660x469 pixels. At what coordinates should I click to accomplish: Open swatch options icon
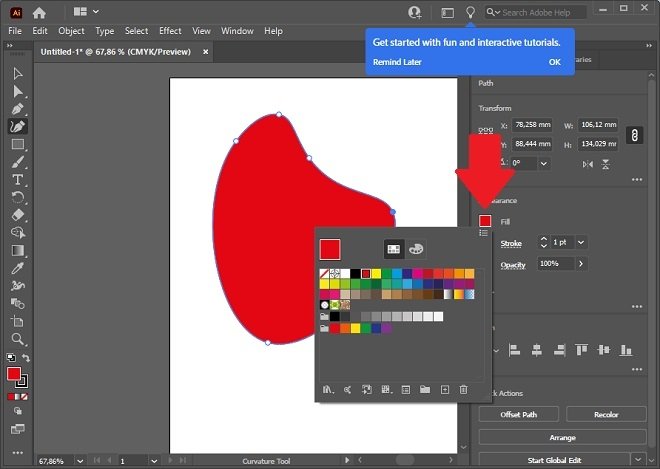click(x=406, y=390)
